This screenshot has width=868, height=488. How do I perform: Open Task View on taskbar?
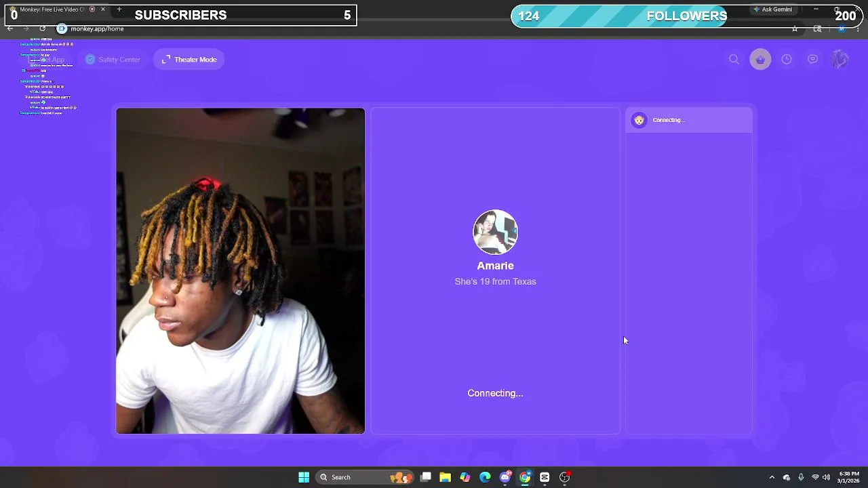426,477
